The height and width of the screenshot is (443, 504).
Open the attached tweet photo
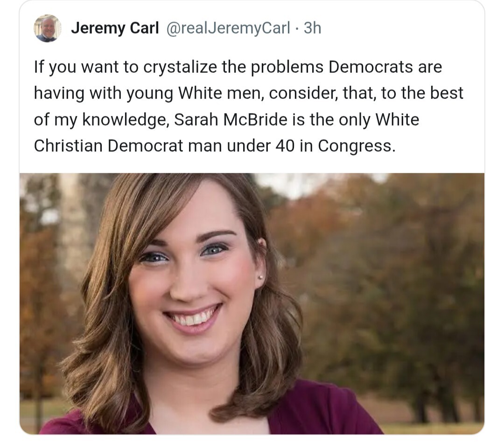(252, 303)
